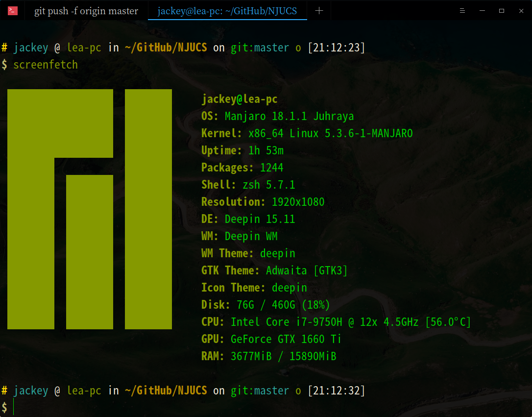
Task: Click the timestamp '[21:12:23]' in first prompt
Action: 336,48
